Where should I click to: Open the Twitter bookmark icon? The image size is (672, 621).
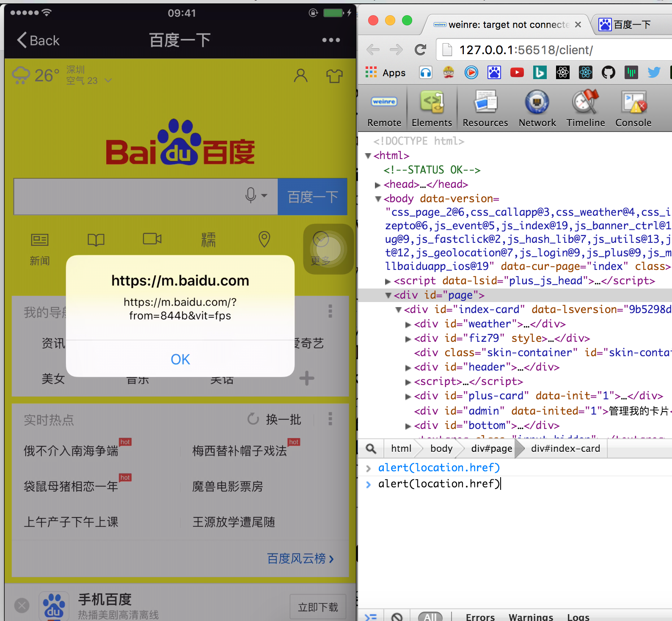click(654, 73)
